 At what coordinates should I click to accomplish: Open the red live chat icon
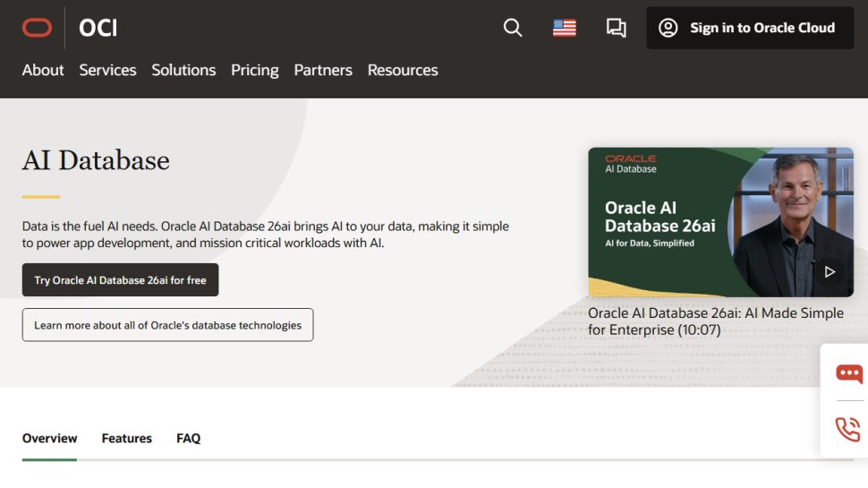pyautogui.click(x=848, y=374)
